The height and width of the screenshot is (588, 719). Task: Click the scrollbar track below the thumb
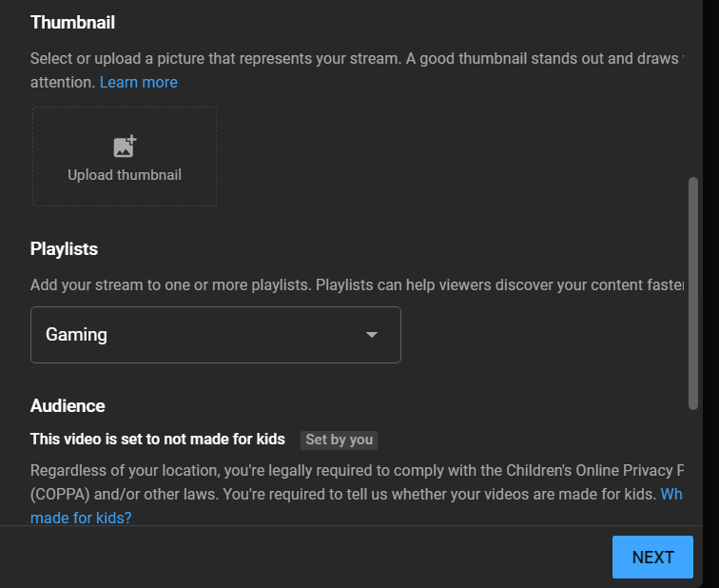pyautogui.click(x=693, y=466)
